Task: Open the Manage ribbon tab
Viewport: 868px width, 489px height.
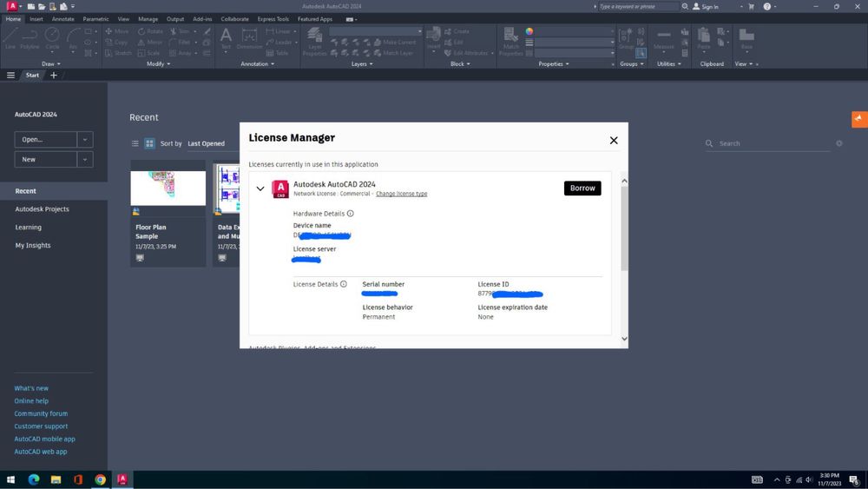Action: pyautogui.click(x=148, y=19)
